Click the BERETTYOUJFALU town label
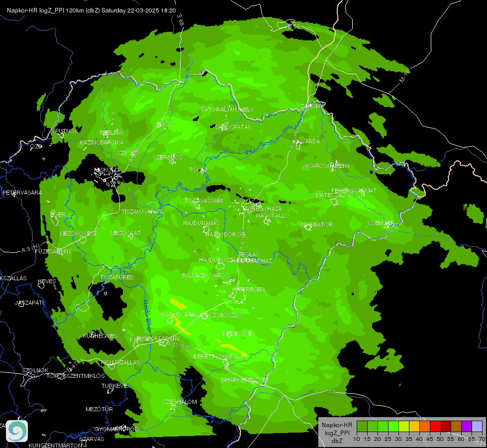Screen dimensions: 487x448 coord(219,356)
